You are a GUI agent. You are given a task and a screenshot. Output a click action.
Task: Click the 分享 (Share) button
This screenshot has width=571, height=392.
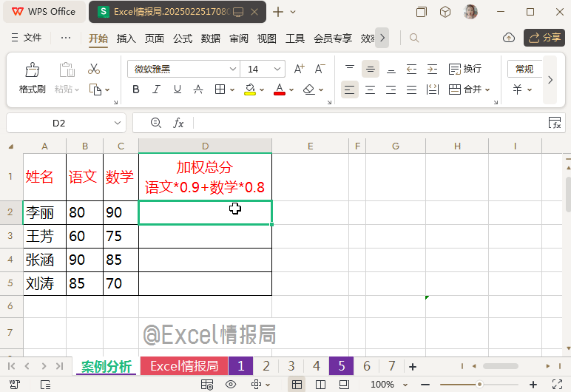click(x=544, y=38)
